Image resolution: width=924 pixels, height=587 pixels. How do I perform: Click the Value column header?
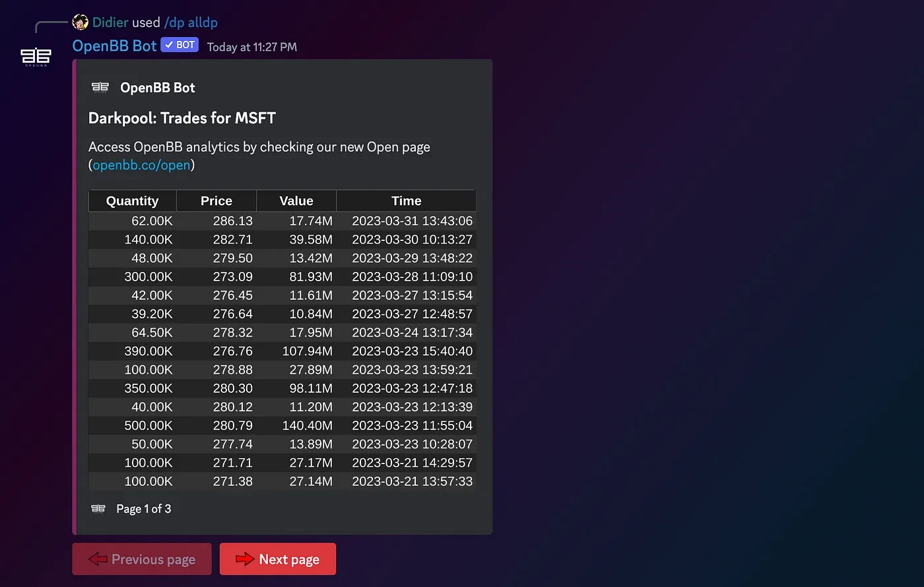[x=296, y=201]
